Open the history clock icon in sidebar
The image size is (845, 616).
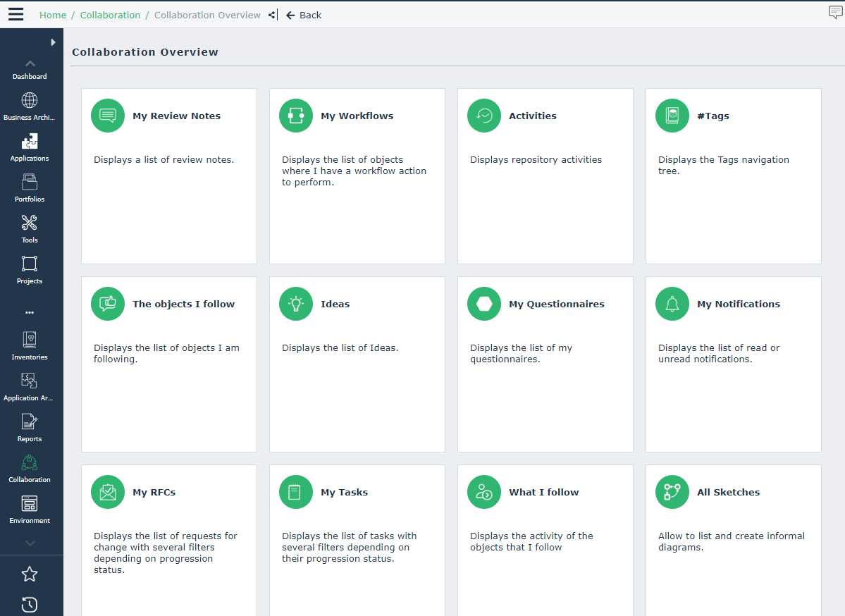coord(30,604)
